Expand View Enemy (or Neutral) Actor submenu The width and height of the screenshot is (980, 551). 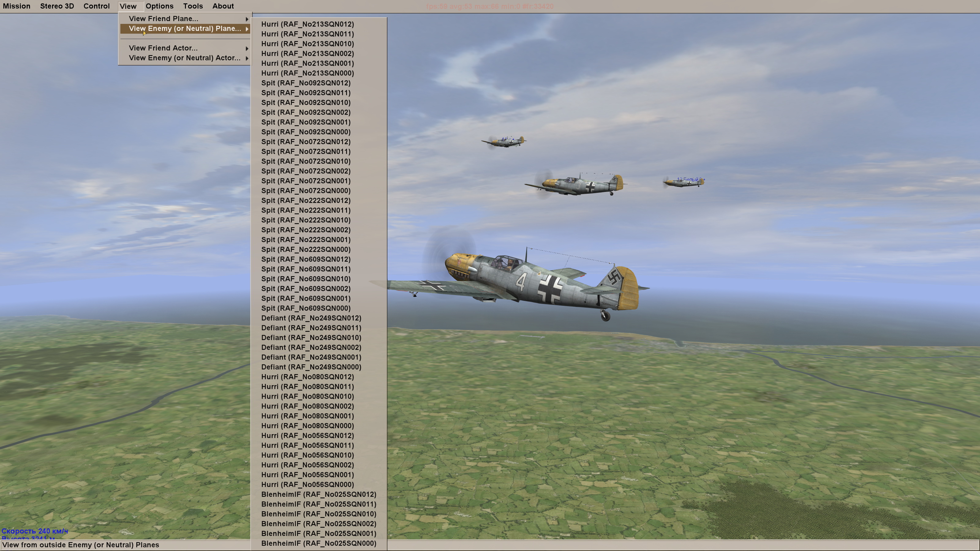point(185,58)
